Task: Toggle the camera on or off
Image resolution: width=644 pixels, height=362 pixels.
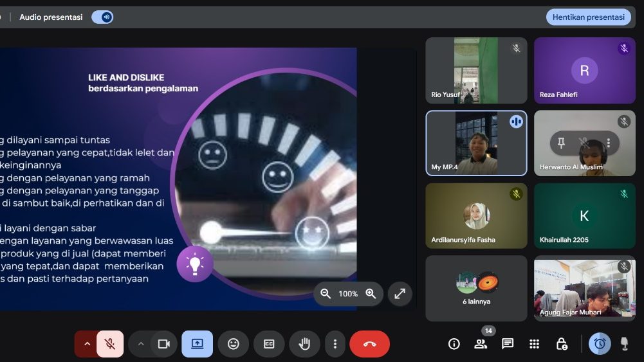Action: pyautogui.click(x=164, y=344)
